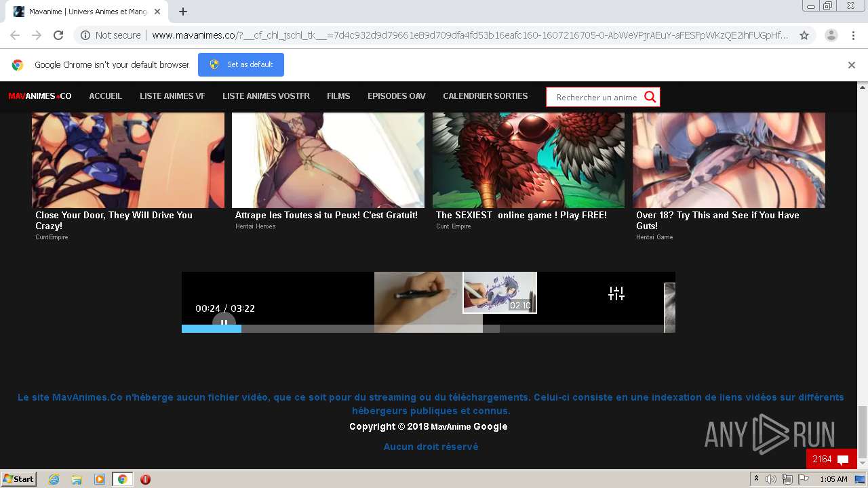Screen dimensions: 868x488
Task: Open the Chrome profile avatar
Action: [831, 35]
